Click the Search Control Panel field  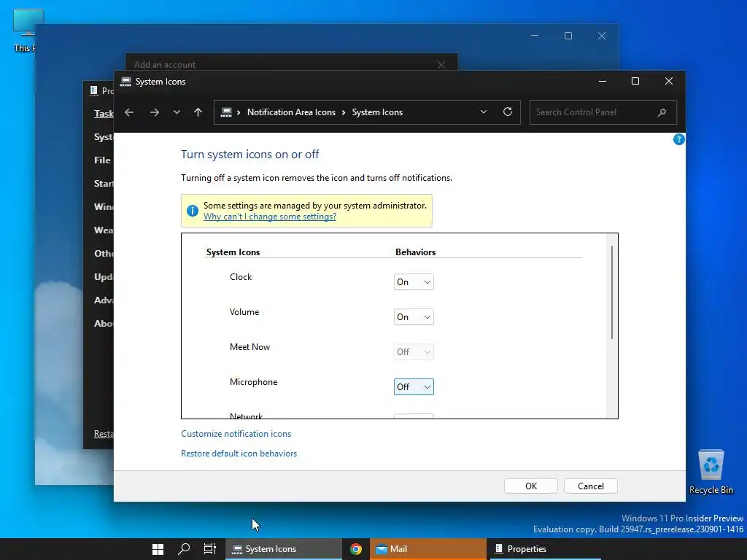(603, 112)
